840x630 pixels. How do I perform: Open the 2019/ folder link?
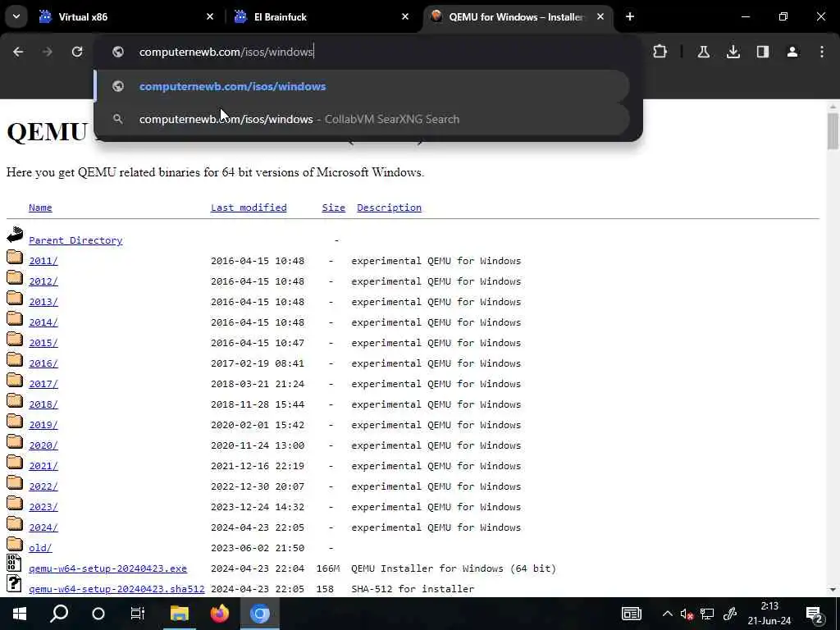(x=43, y=425)
